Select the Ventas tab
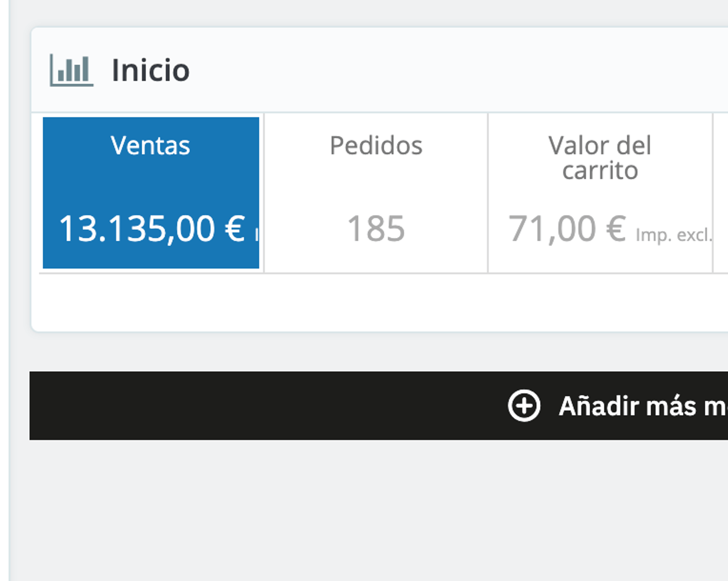 (151, 193)
